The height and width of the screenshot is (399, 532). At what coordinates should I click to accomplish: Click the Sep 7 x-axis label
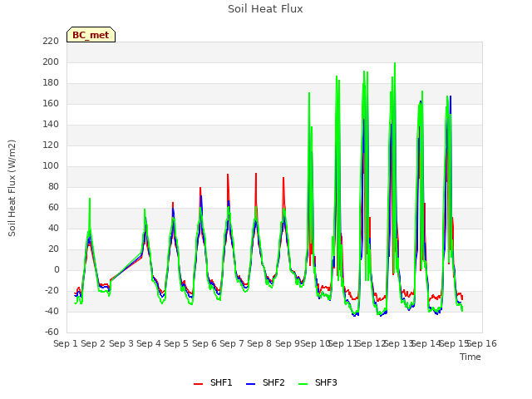pos(232,343)
